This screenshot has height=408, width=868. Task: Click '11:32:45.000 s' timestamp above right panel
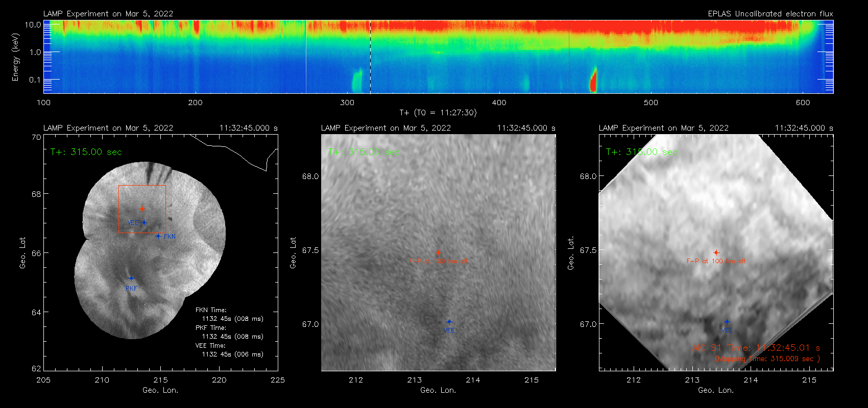(x=804, y=128)
